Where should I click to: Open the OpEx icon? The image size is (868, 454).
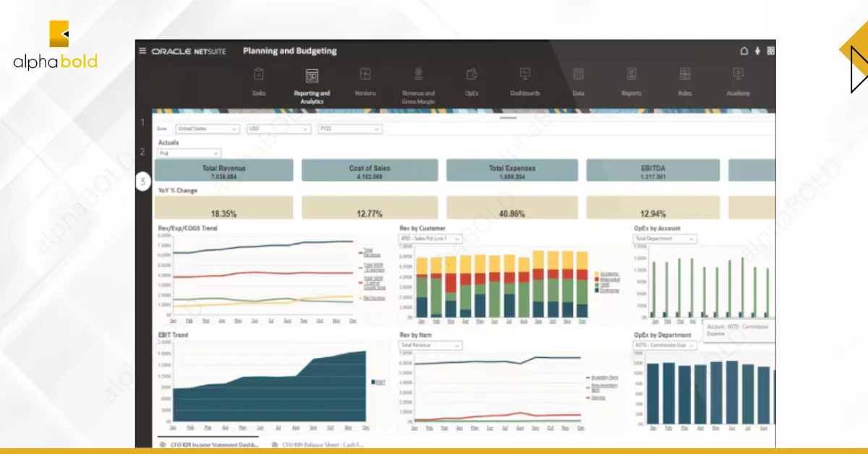coord(472,74)
